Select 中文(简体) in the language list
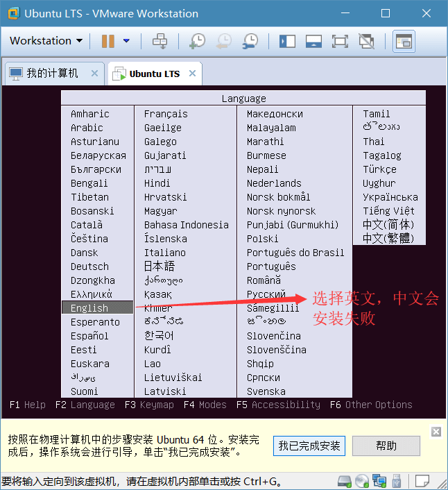 (x=388, y=225)
